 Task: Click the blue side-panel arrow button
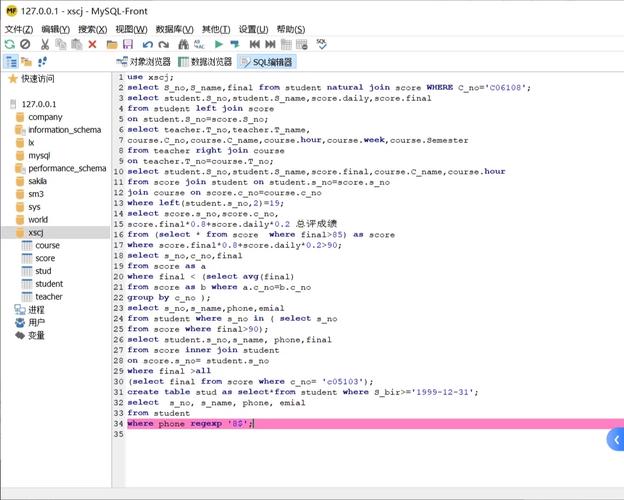coord(616,440)
